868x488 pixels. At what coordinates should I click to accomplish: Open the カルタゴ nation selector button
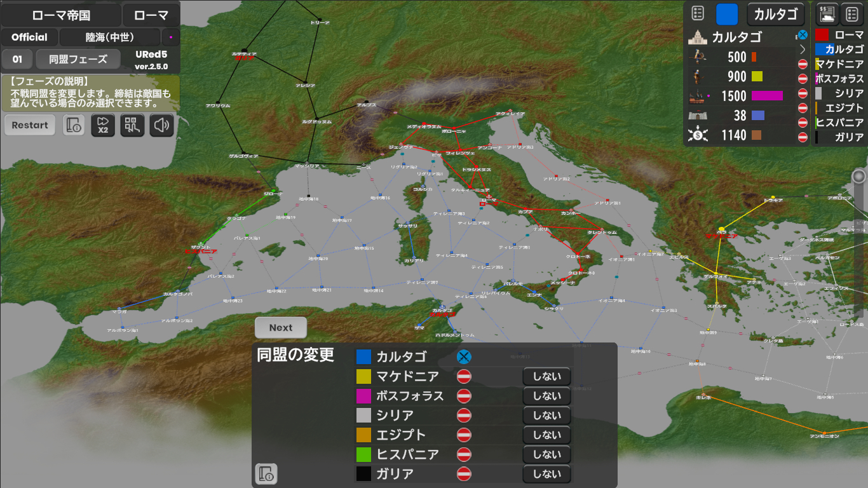(776, 13)
